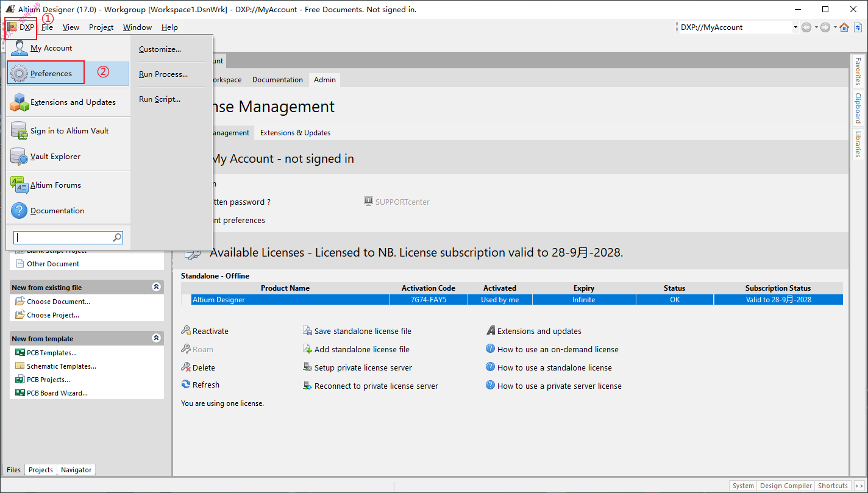Open the Libraries side panel tab
The height and width of the screenshot is (493, 868).
point(858,144)
